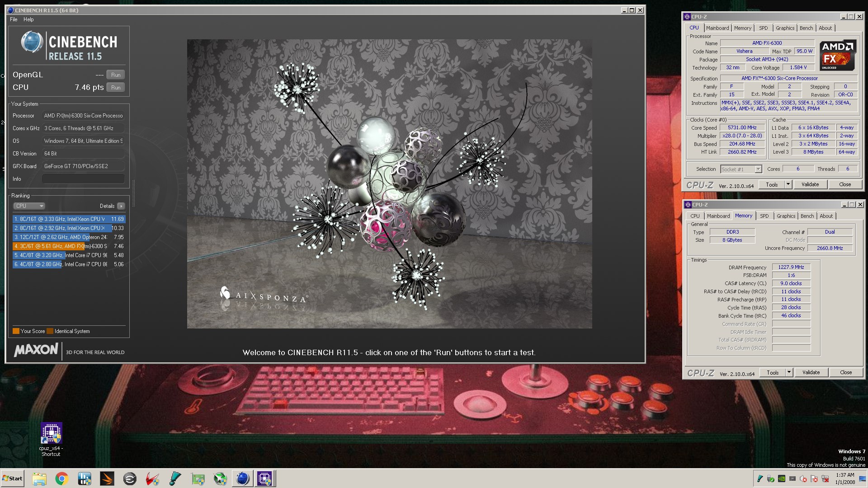This screenshot has height=488, width=868.
Task: Run the OpenGL benchmark
Action: point(116,75)
